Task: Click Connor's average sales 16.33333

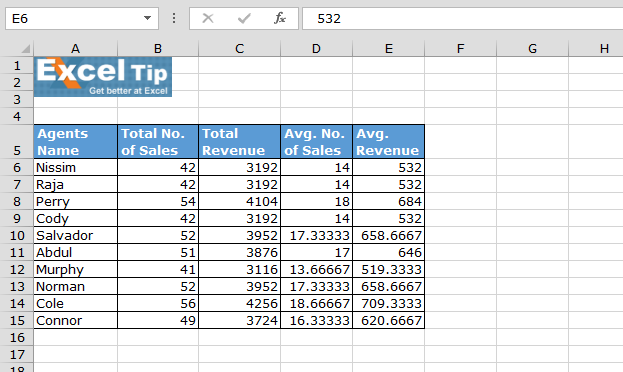Action: tap(316, 320)
